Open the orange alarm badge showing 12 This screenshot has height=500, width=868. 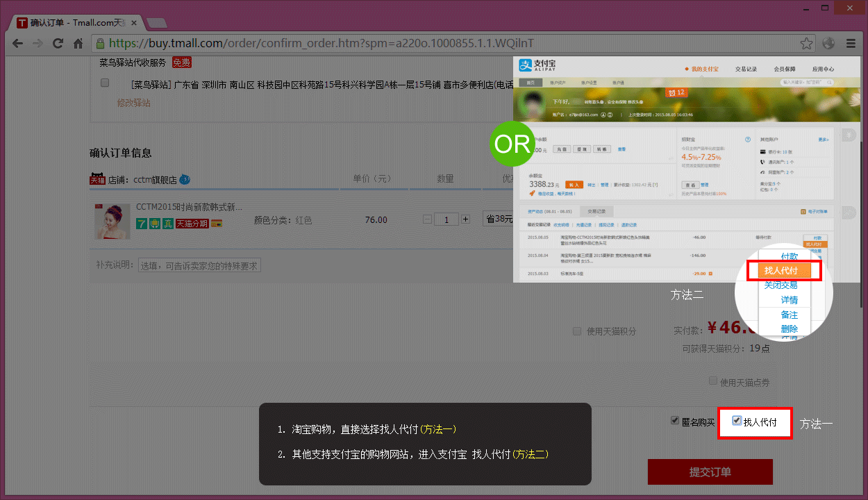coord(676,92)
